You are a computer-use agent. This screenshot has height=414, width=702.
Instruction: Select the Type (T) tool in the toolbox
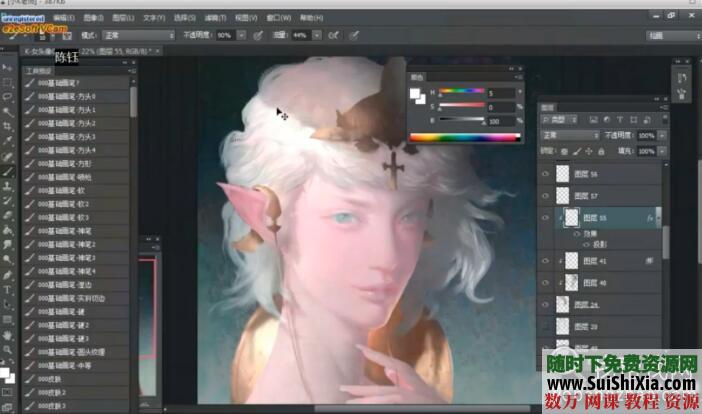click(8, 290)
